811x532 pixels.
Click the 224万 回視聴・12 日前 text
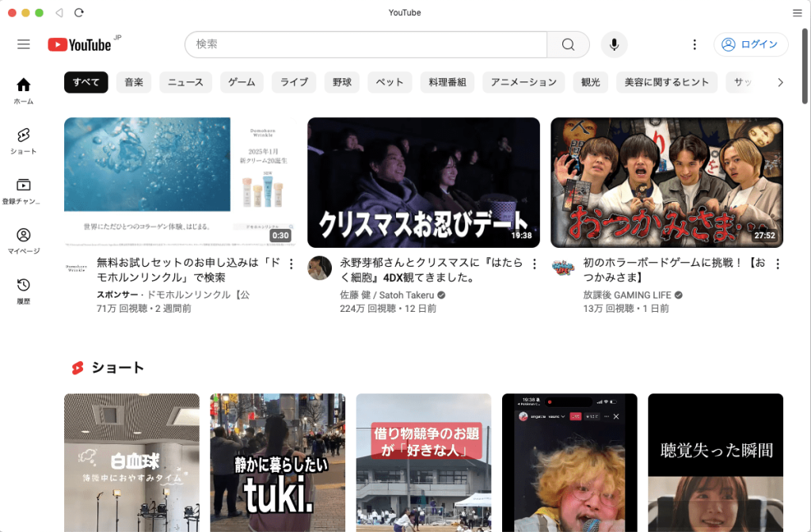coord(388,309)
